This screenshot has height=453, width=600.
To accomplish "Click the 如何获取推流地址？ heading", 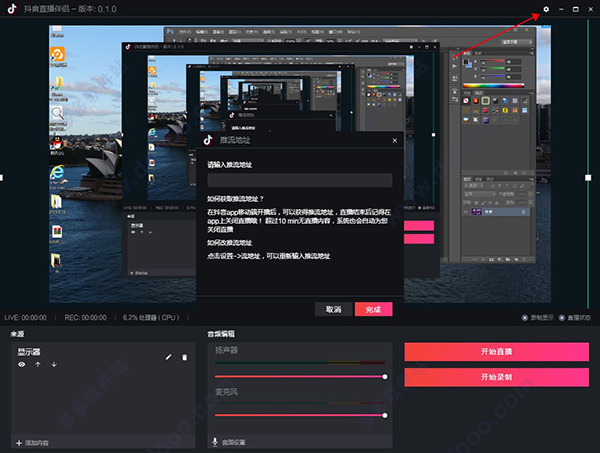I will click(235, 199).
